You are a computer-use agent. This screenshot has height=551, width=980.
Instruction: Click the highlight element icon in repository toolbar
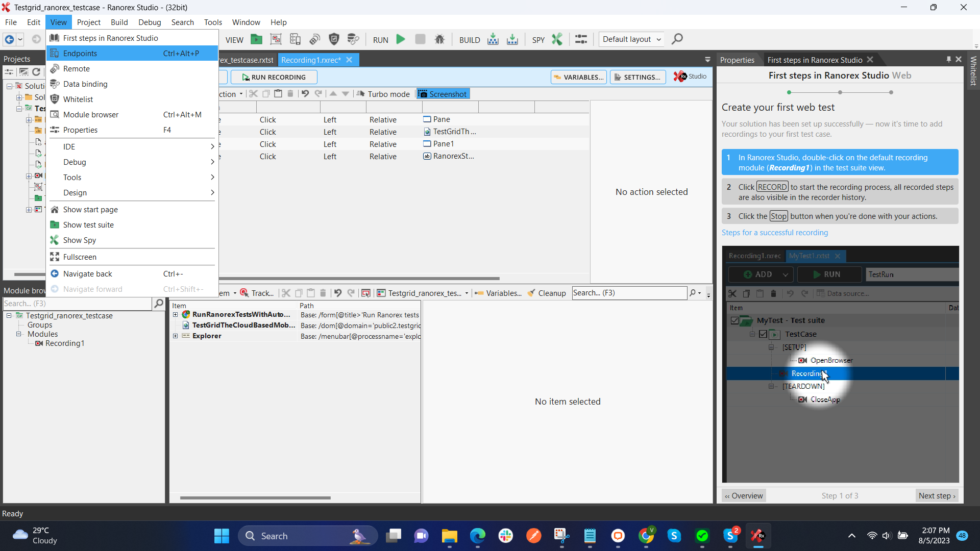[x=365, y=293]
